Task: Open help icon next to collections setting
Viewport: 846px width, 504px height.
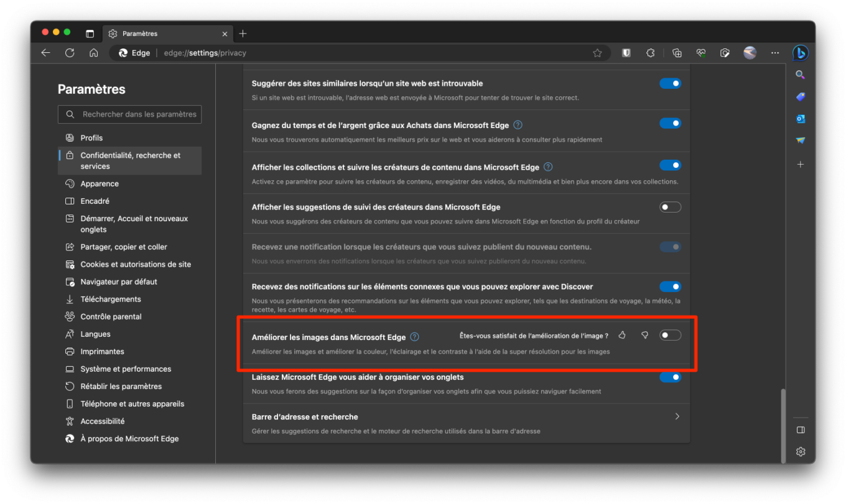Action: coord(548,167)
